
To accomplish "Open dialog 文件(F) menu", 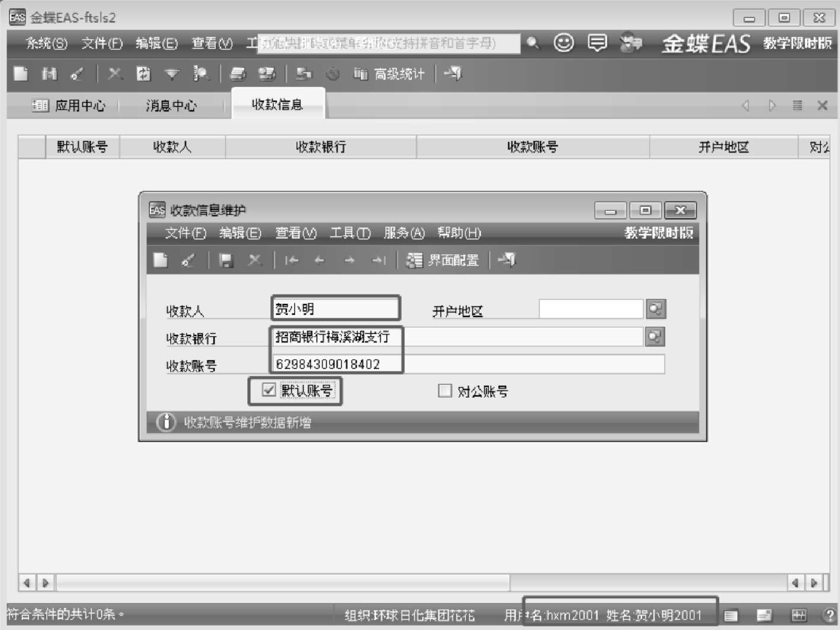I will tap(186, 233).
